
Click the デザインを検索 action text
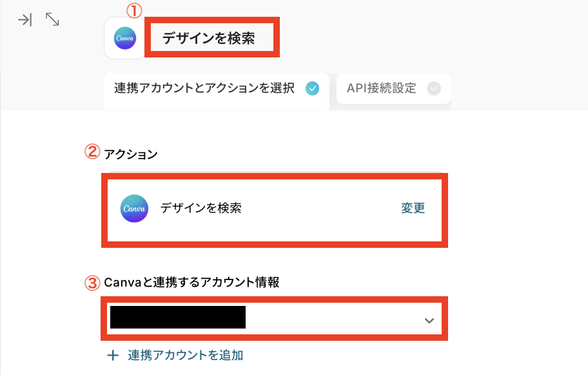tap(201, 208)
